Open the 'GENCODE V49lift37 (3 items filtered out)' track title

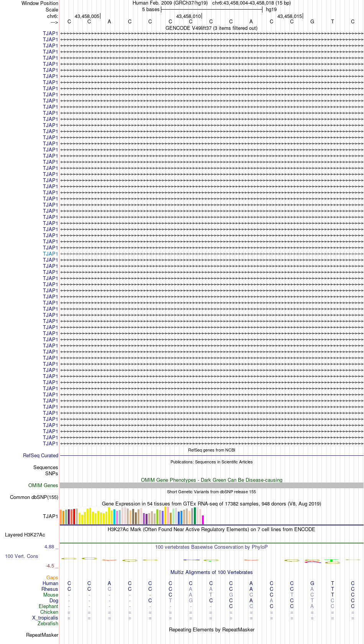click(x=212, y=28)
